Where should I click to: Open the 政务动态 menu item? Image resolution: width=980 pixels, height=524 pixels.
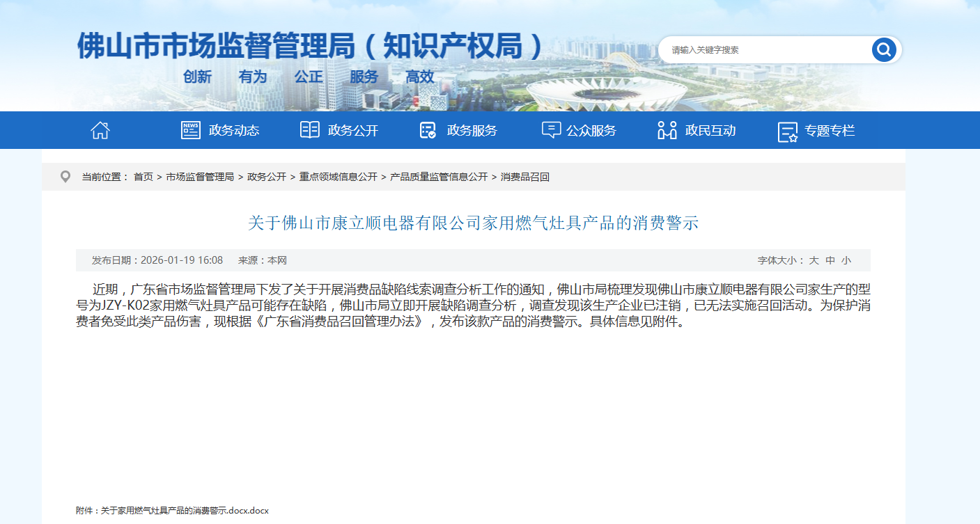(234, 130)
